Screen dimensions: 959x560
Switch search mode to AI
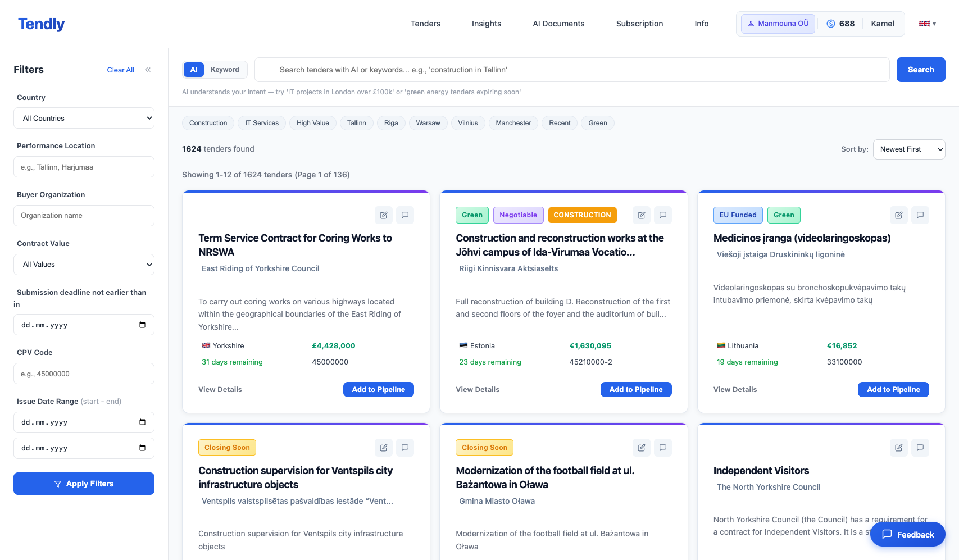tap(194, 70)
